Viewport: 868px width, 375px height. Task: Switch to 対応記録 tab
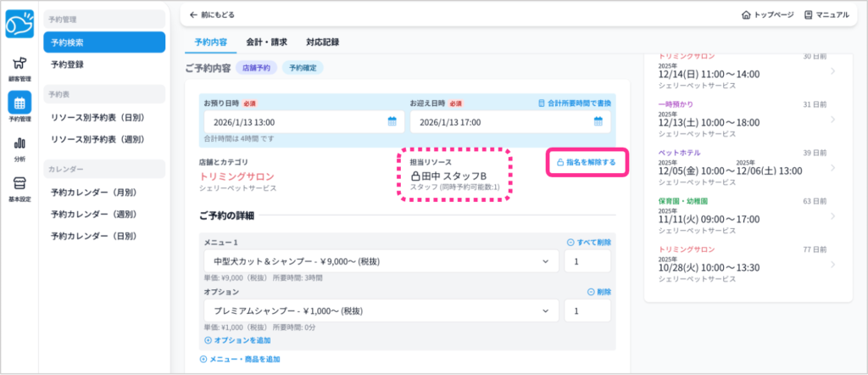[x=325, y=41]
